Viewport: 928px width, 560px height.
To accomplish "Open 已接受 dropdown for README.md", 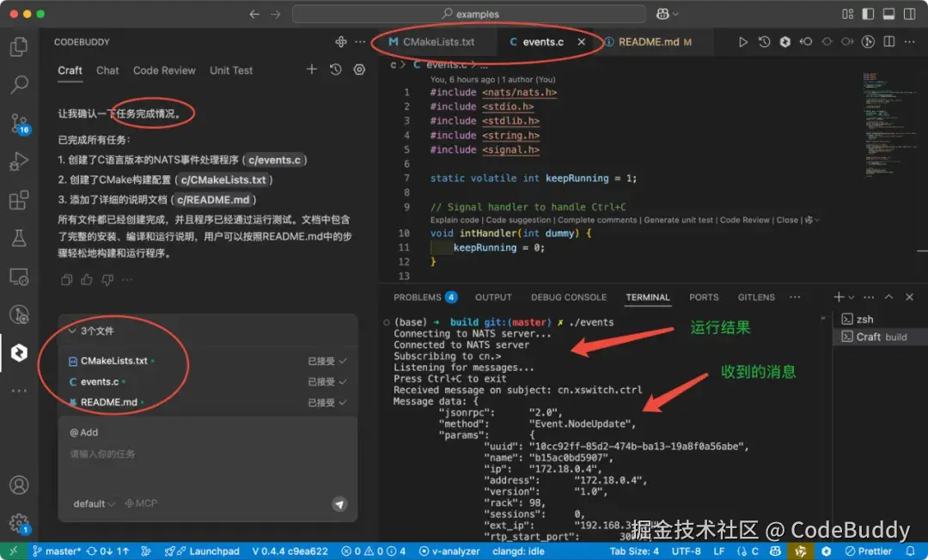I will (327, 403).
